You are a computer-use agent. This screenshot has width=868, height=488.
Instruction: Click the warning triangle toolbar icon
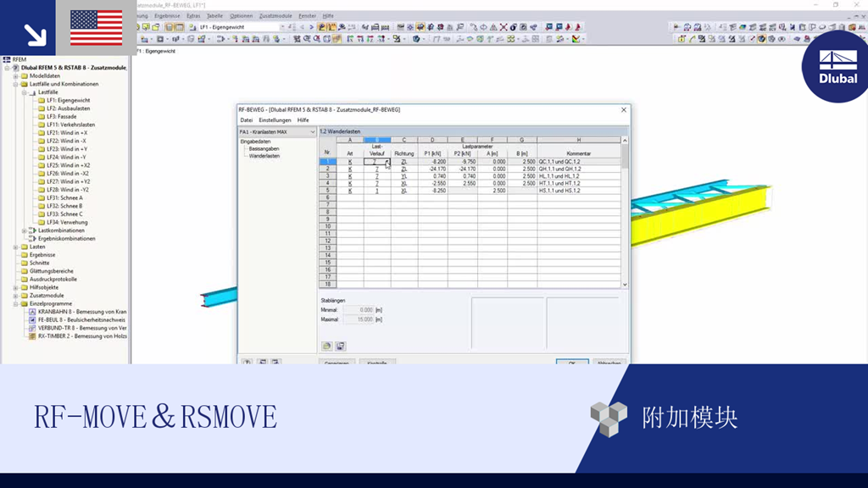point(493,27)
